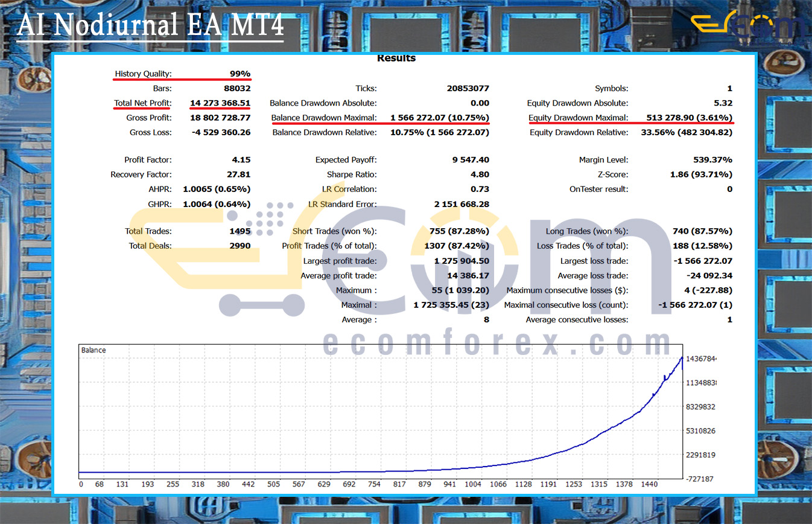
Task: Click the 5310826 value on chart y-axis
Action: [x=700, y=431]
